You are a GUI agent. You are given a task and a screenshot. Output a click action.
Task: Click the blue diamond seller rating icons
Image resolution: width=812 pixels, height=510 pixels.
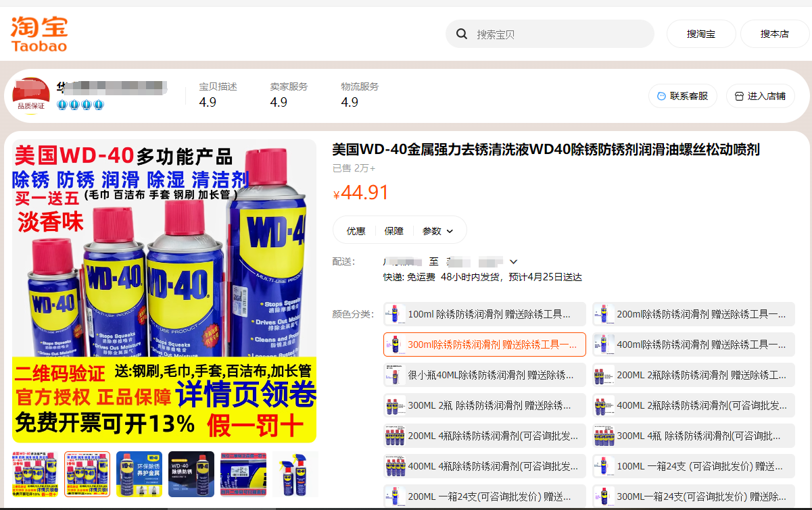coord(80,105)
